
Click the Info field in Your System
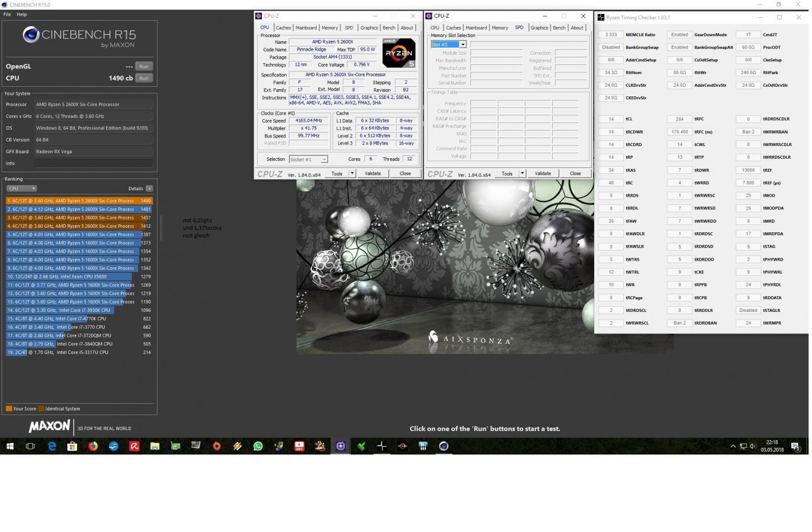pos(93,163)
